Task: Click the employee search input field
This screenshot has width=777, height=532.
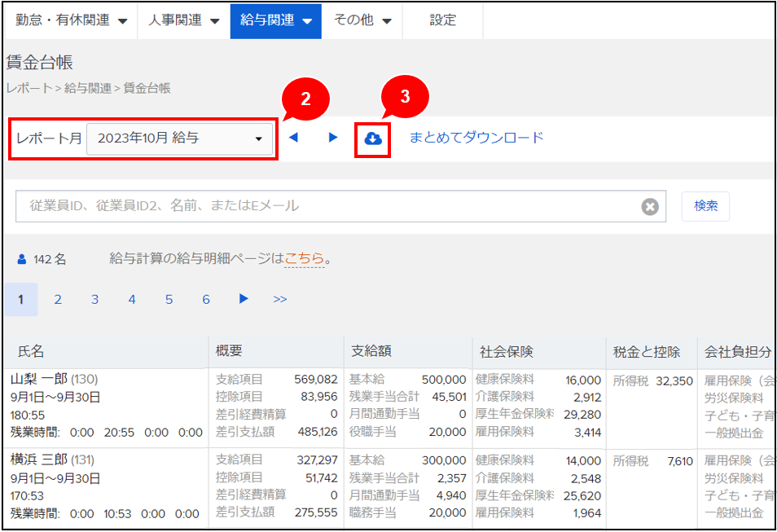Action: click(326, 206)
